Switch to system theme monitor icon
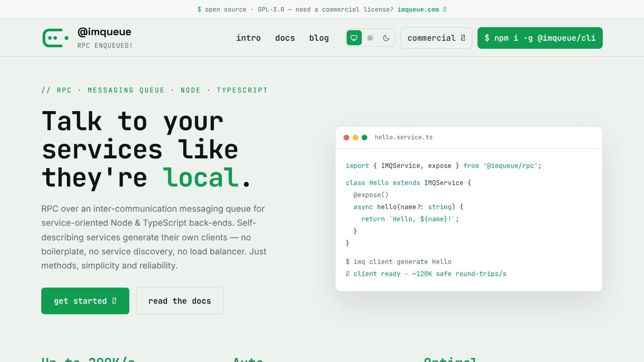644x362 pixels. click(354, 38)
